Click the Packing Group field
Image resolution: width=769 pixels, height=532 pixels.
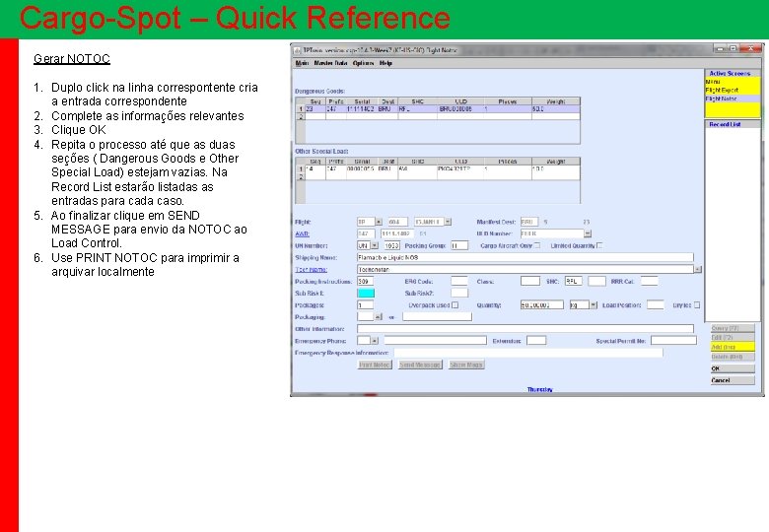[x=459, y=245]
